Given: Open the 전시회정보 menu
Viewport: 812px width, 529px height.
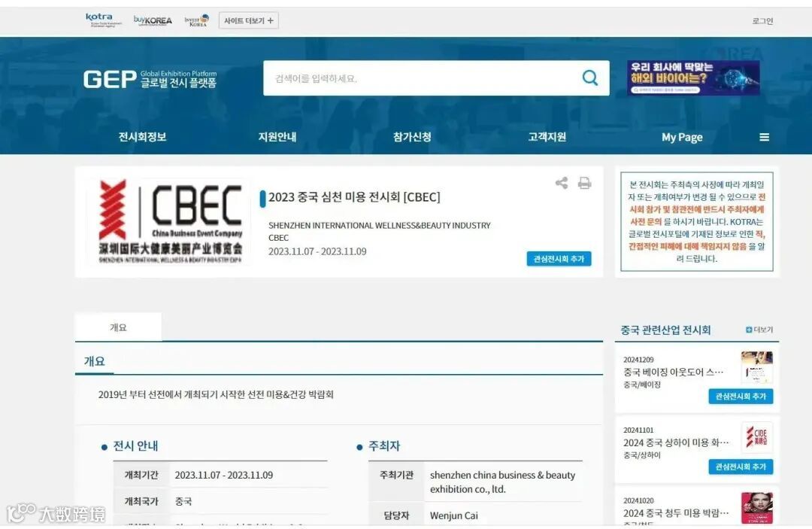Looking at the screenshot, I should 142,137.
